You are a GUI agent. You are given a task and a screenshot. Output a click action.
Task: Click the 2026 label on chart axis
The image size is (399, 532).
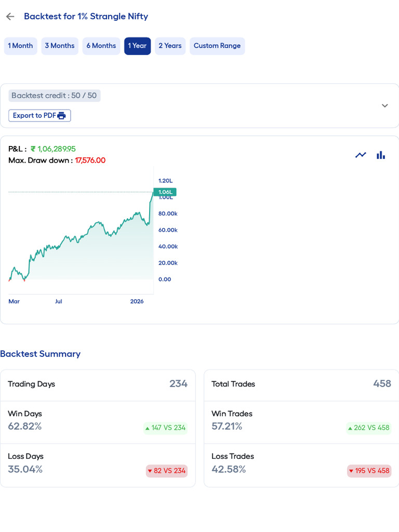tap(137, 301)
